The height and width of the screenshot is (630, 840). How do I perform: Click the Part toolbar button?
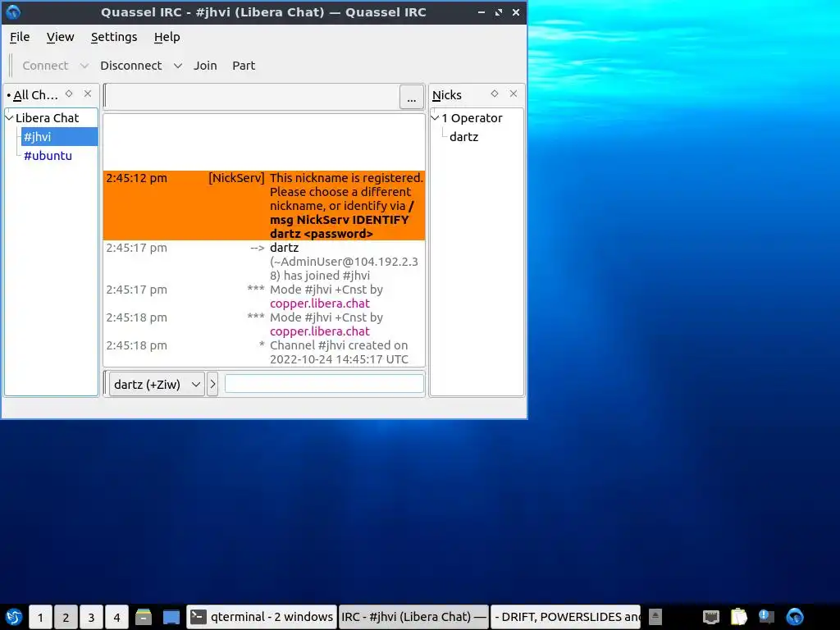pos(244,66)
